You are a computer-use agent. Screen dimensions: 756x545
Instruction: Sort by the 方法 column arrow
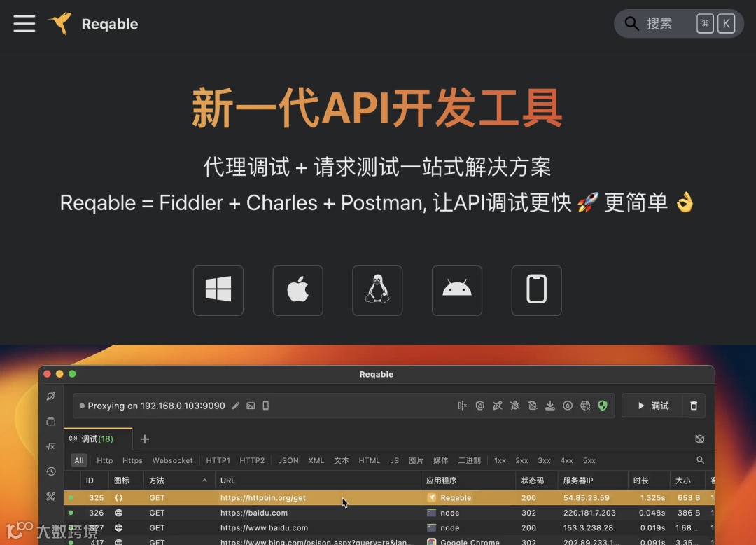coord(204,481)
